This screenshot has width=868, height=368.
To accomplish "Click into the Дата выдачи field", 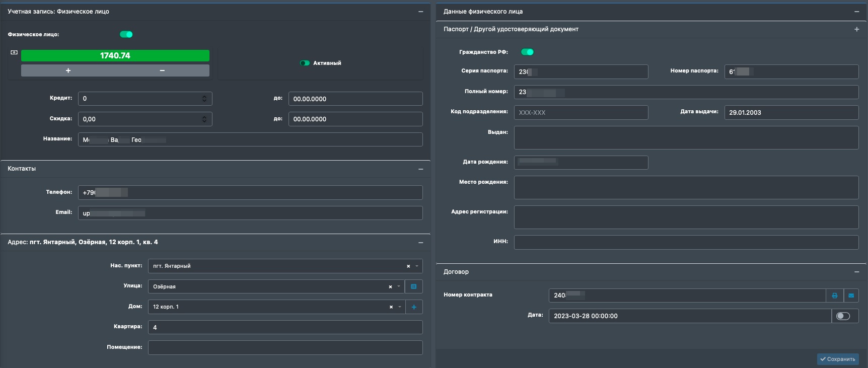I will [x=791, y=112].
